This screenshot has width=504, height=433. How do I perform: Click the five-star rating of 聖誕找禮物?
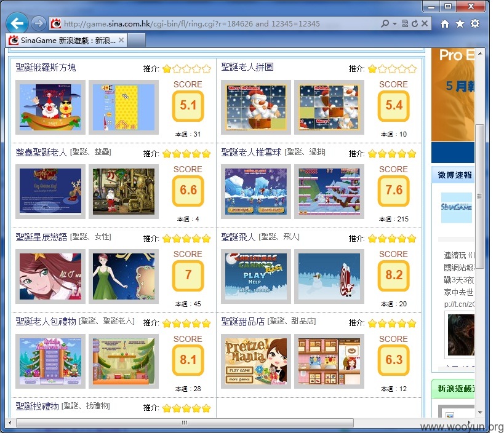coord(186,408)
